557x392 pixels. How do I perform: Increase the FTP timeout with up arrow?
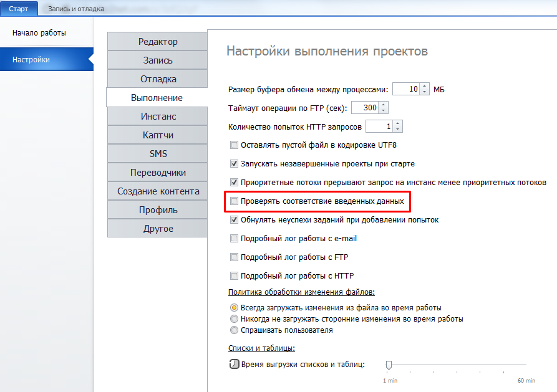coord(384,105)
